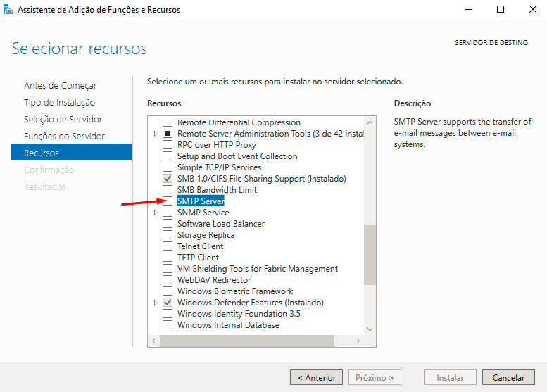The image size is (547, 392).
Task: Click the Anterior button
Action: click(x=316, y=377)
